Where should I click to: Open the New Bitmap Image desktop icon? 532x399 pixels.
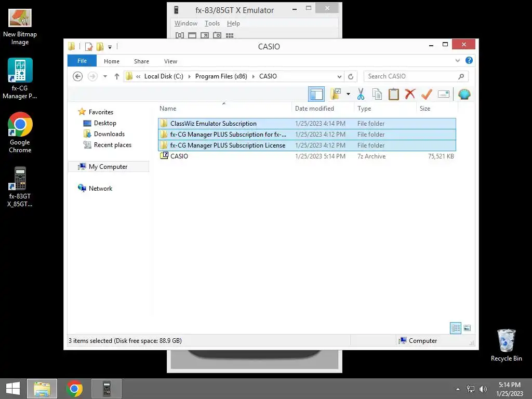[20, 27]
